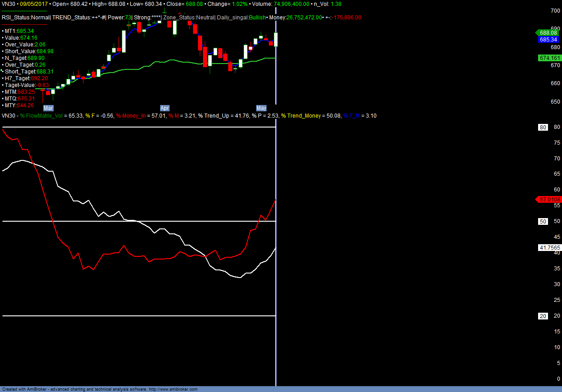Select the 50 level marker label
The width and height of the screenshot is (562, 392).
pyautogui.click(x=543, y=221)
